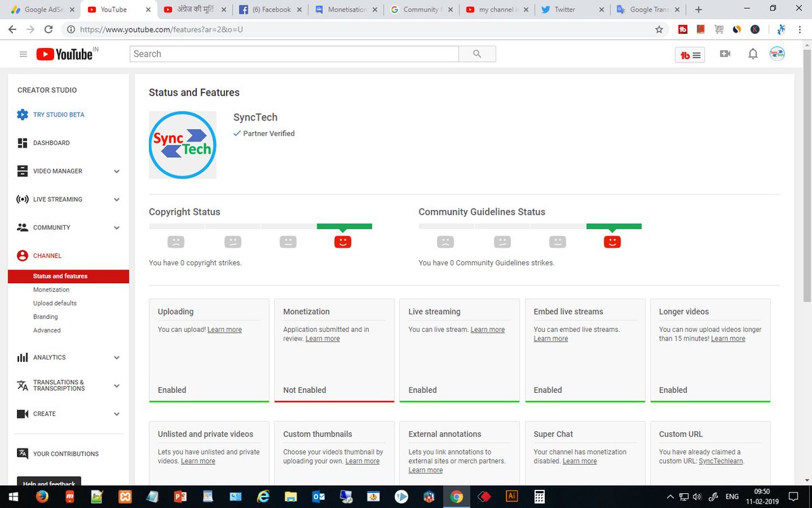This screenshot has width=812, height=508.
Task: Open the Branding sidebar item
Action: coord(45,317)
